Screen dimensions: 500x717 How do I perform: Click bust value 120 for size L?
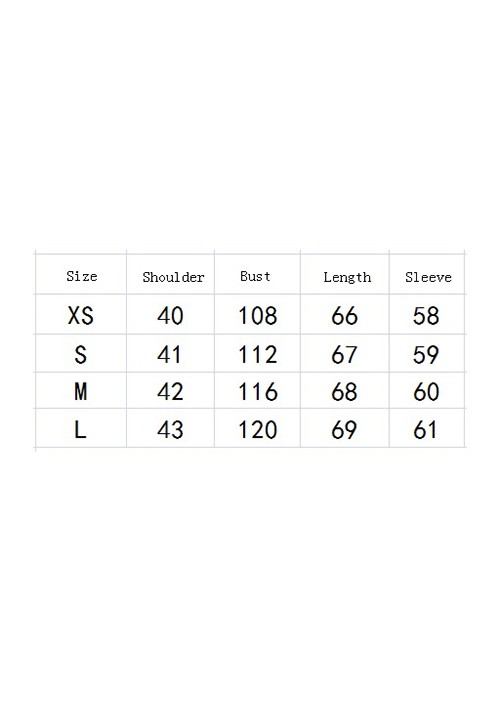258,430
